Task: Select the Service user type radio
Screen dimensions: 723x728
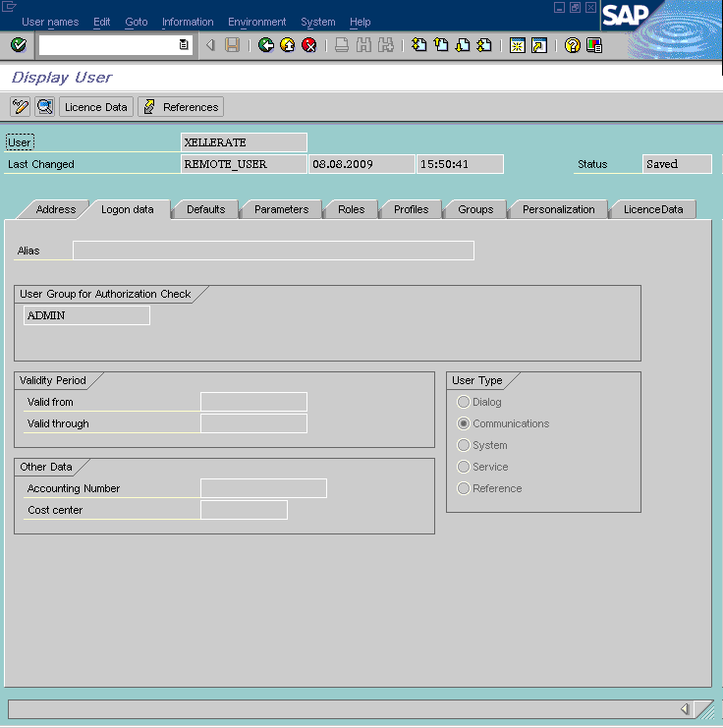Action: (x=464, y=467)
